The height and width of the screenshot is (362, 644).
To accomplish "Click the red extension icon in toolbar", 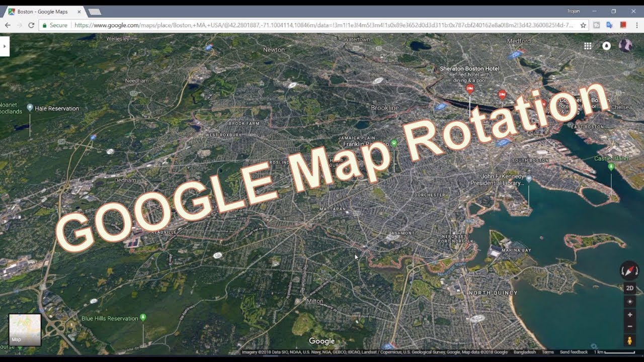I will [x=623, y=25].
